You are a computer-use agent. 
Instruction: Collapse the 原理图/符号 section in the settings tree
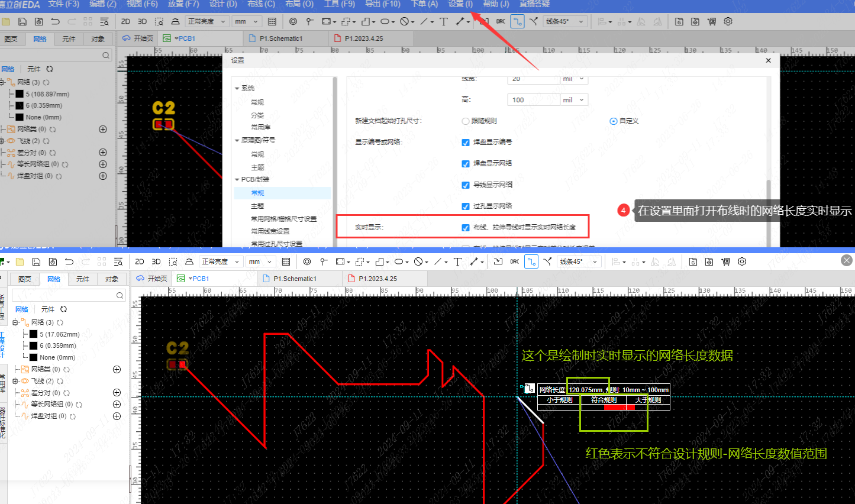[237, 141]
